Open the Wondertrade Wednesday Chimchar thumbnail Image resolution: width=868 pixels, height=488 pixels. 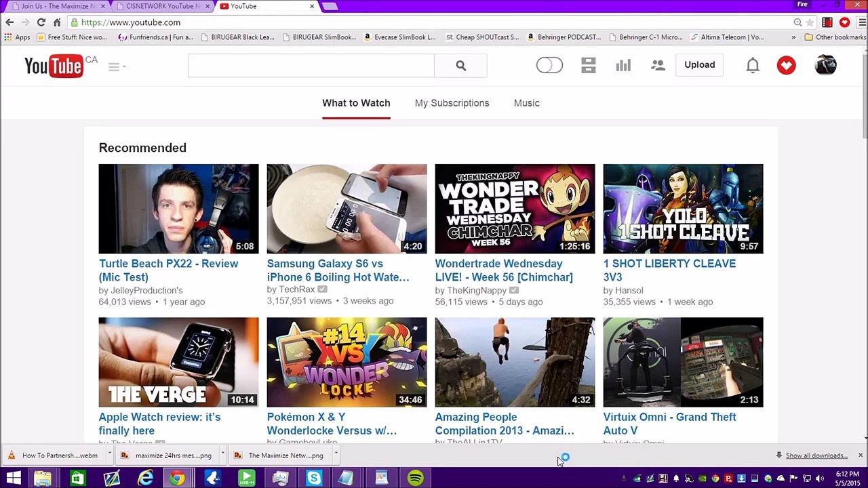coord(515,209)
